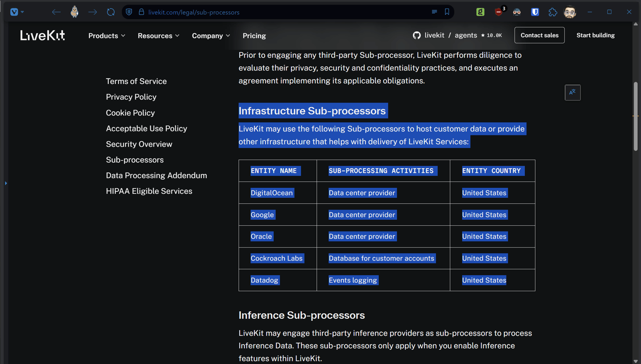The height and width of the screenshot is (364, 641).
Task: Click the bookmark page icon in address bar
Action: 447,12
